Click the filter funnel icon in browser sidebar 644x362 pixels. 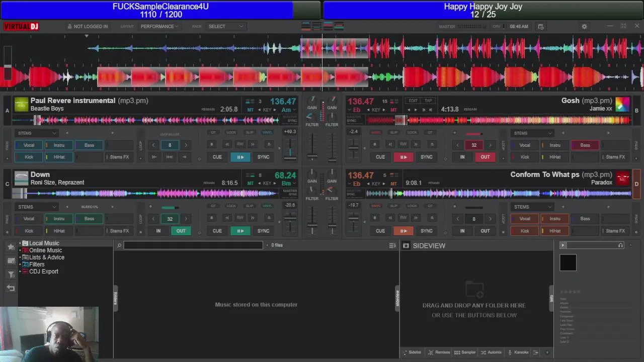click(x=11, y=274)
